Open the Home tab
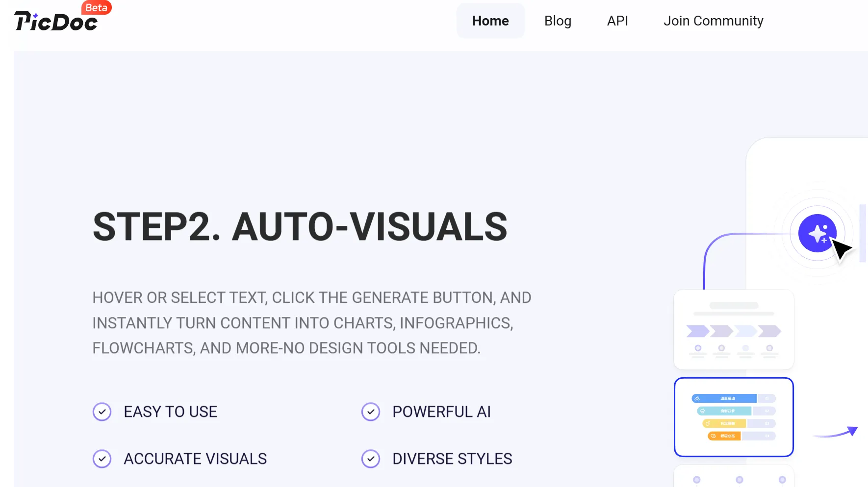Viewport: 868px width, 487px height. (490, 21)
